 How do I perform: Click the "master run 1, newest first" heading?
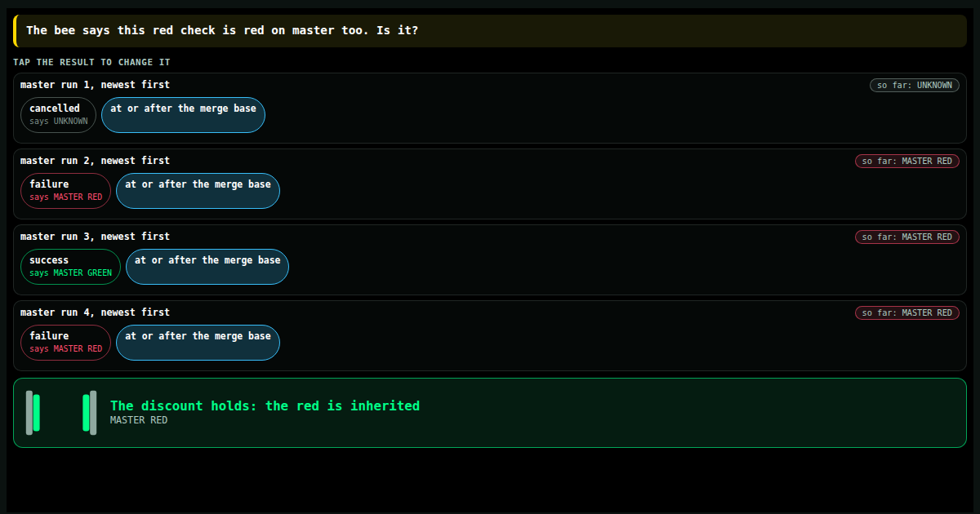pyautogui.click(x=95, y=85)
